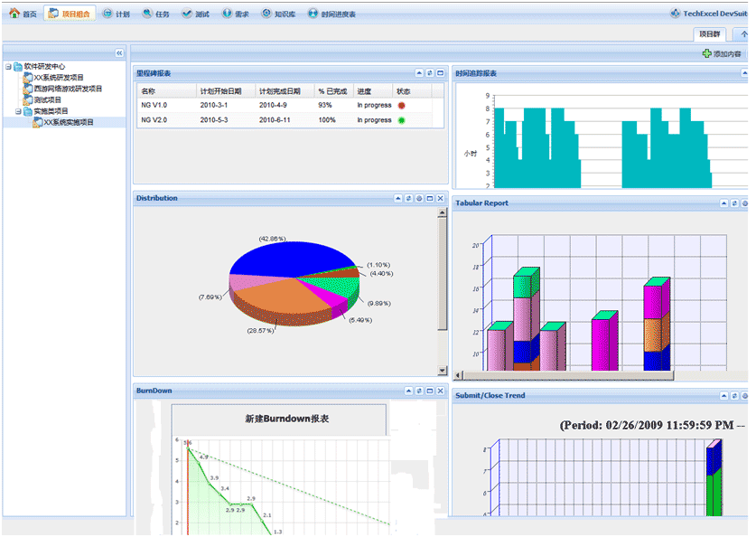This screenshot has width=756, height=537.
Task: Open 知识库 in the navigation bar
Action: click(x=278, y=14)
